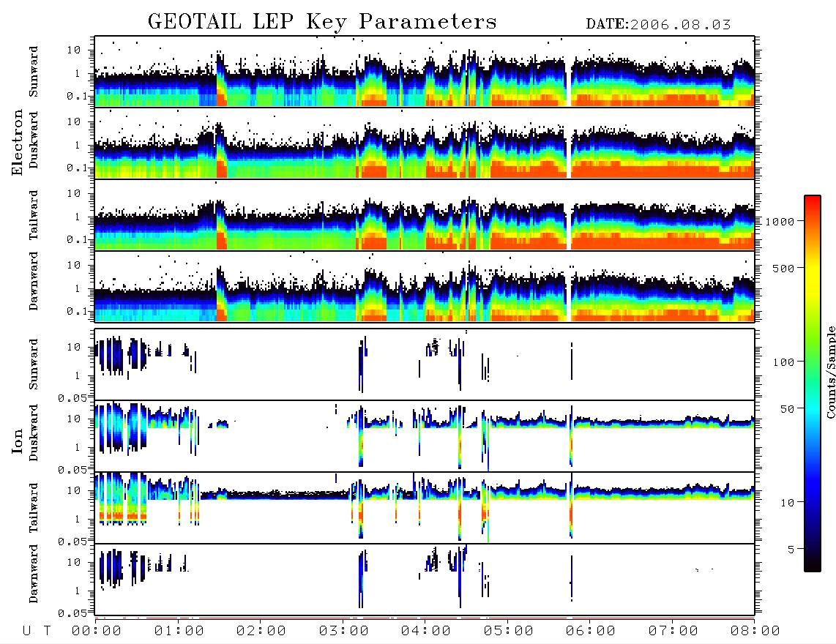The image size is (836, 644).
Task: Click the 03:00 time tick label
Action: coord(344,631)
